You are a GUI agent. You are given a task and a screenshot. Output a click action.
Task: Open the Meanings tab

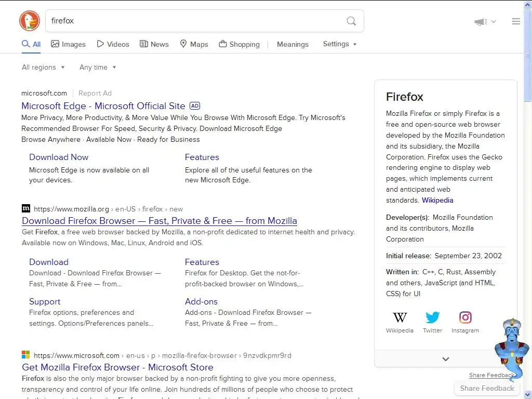(292, 44)
